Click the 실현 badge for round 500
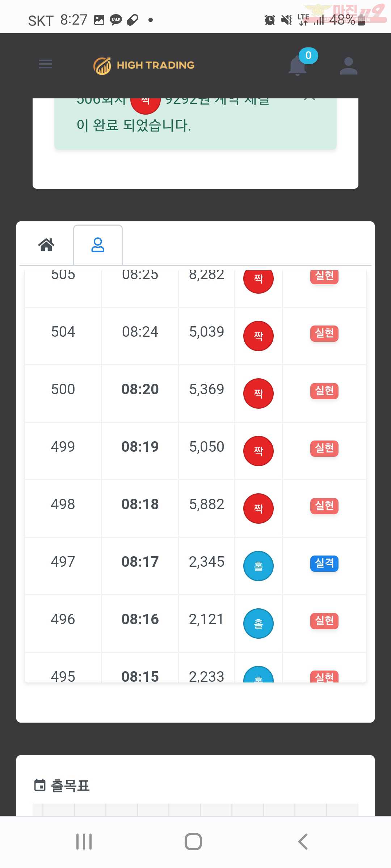391x868 pixels. pyautogui.click(x=324, y=391)
